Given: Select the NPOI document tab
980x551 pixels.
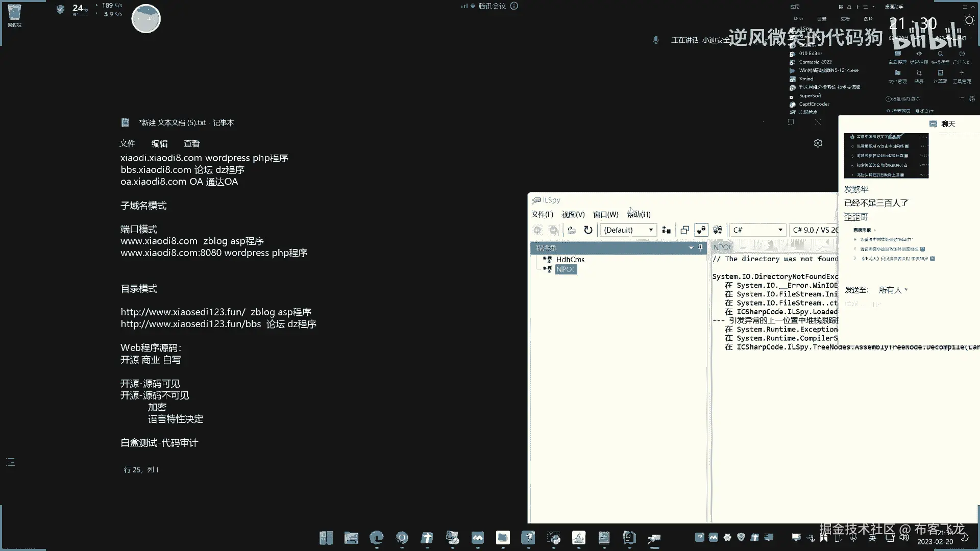Looking at the screenshot, I should point(722,247).
